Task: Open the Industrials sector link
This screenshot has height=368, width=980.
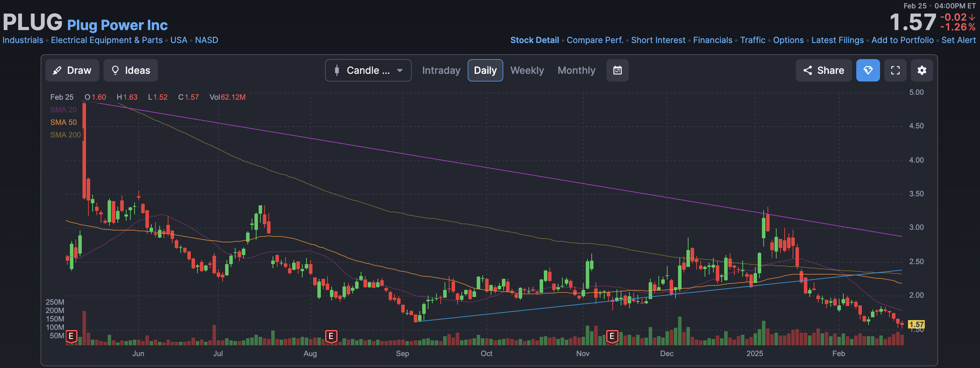Action: (23, 40)
